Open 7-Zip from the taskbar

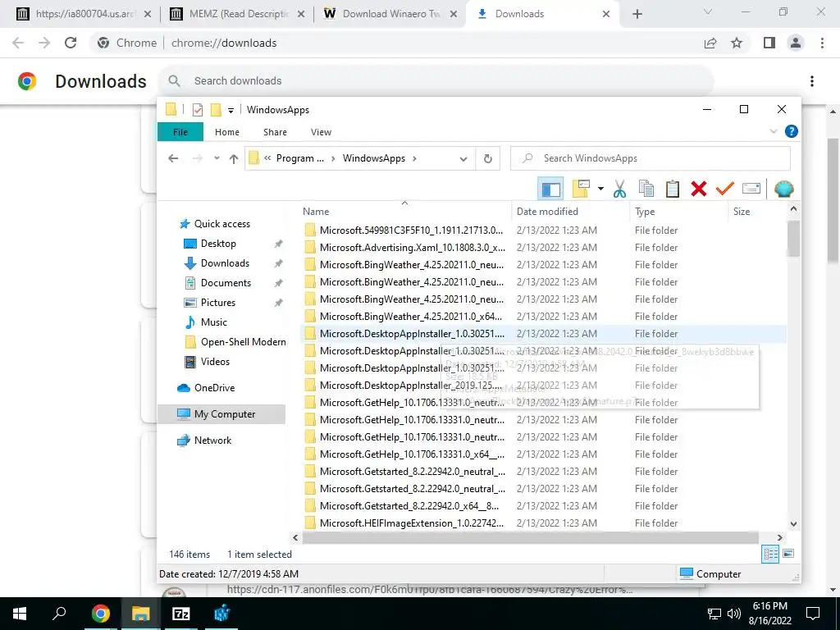[x=181, y=614]
